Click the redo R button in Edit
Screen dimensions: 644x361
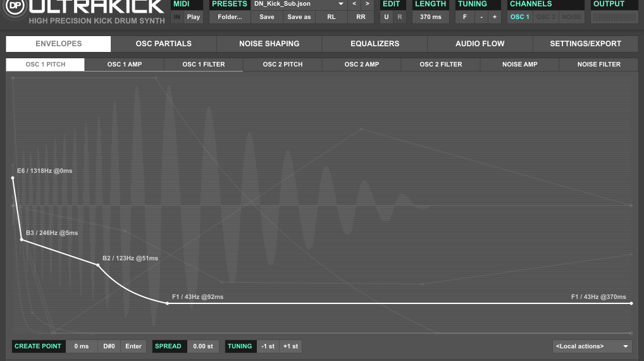click(399, 16)
